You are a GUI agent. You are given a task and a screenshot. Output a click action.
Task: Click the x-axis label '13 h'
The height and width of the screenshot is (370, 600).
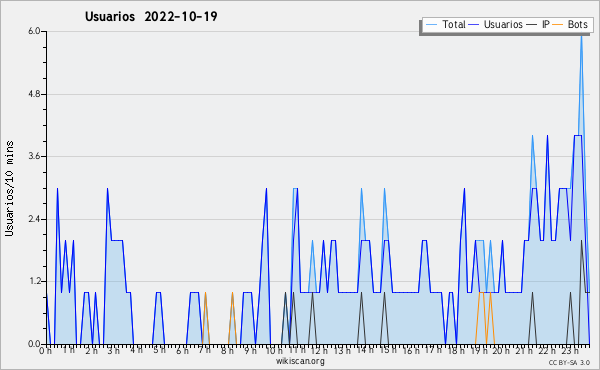(x=342, y=350)
